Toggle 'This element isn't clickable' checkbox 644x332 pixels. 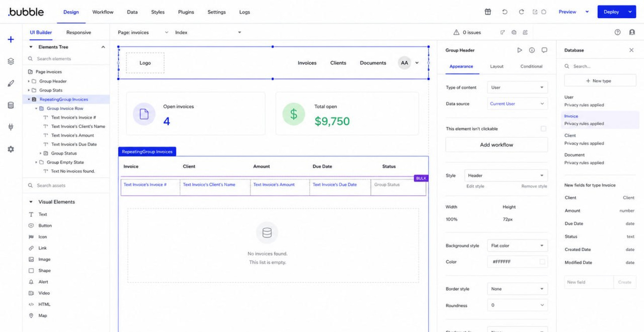[543, 129]
